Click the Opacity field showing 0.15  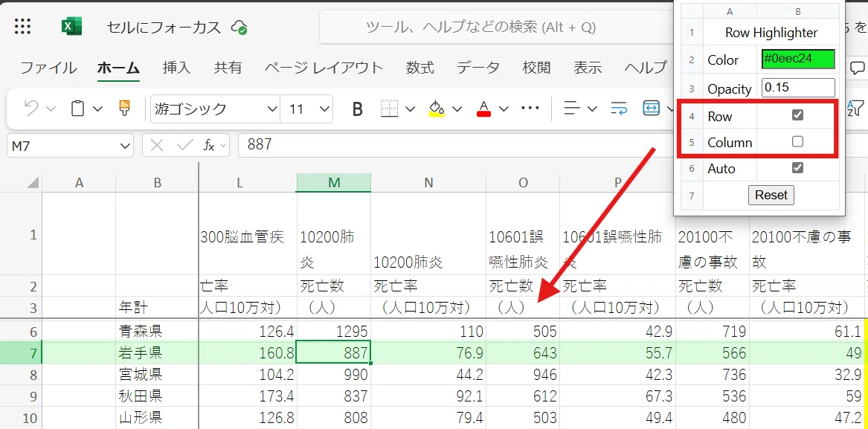click(x=798, y=88)
